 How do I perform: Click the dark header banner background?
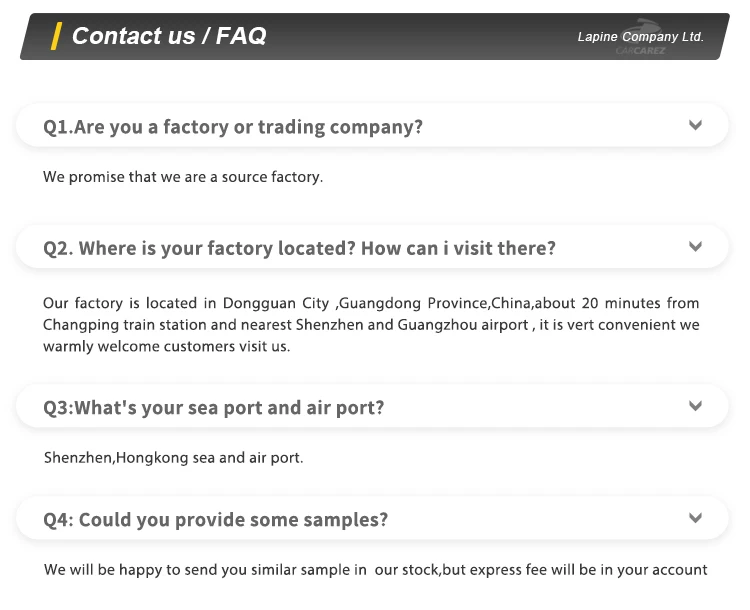[x=420, y=36]
